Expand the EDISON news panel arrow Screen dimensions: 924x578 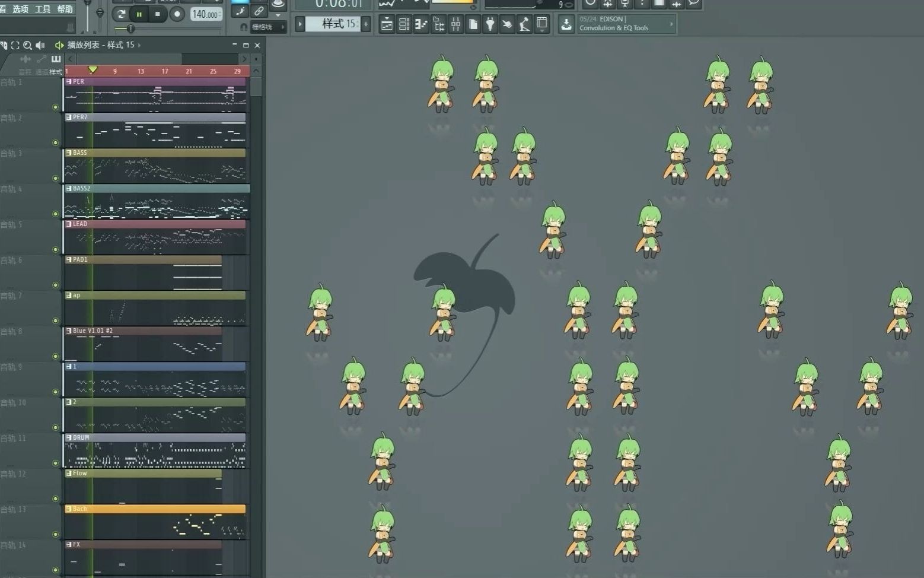click(671, 24)
